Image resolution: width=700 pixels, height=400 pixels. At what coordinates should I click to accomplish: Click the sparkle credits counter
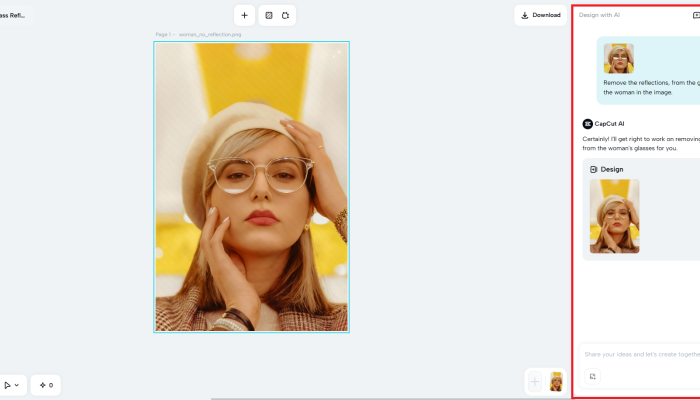tap(45, 384)
